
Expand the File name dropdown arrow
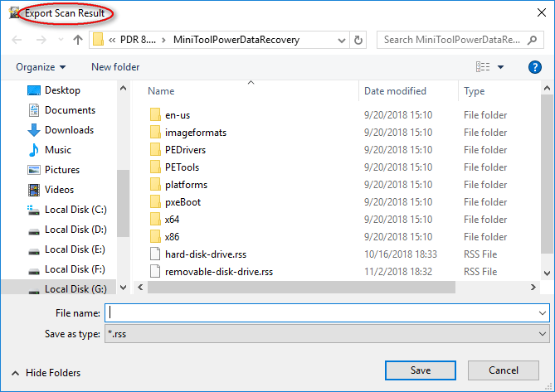click(x=543, y=313)
